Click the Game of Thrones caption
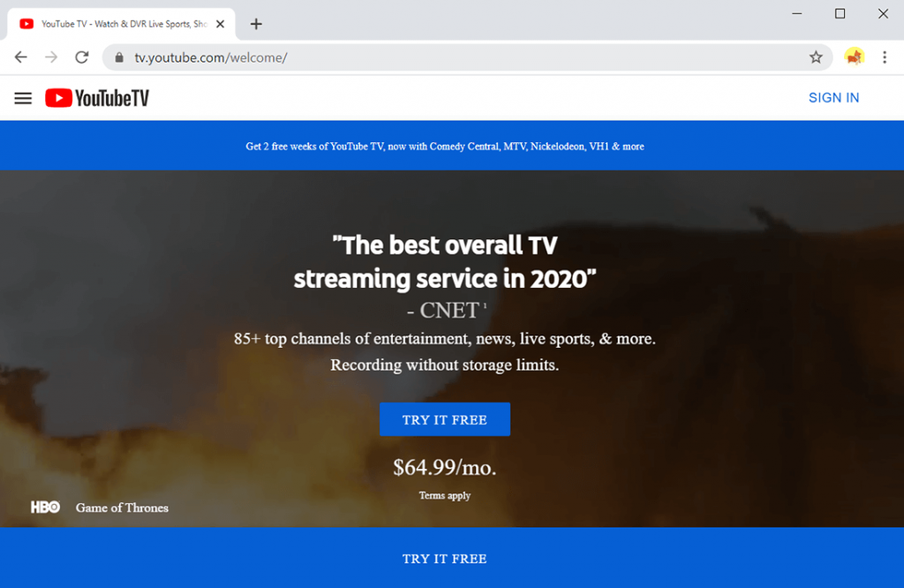The image size is (904, 588). [x=122, y=508]
